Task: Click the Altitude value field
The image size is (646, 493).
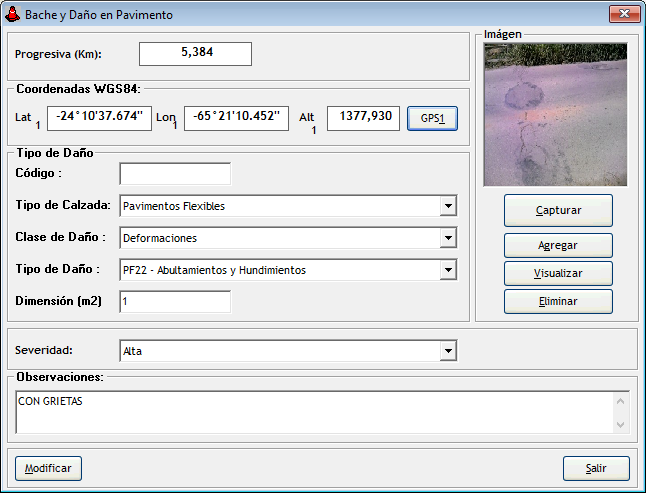Action: pyautogui.click(x=364, y=117)
